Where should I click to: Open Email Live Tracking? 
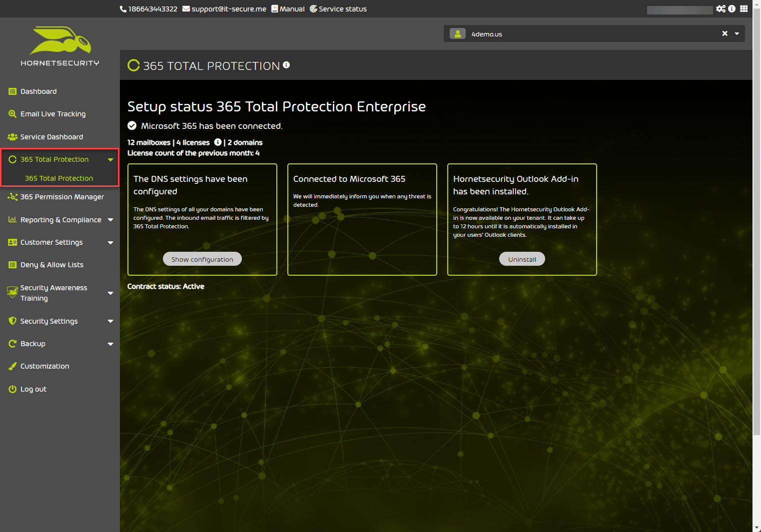tap(53, 114)
